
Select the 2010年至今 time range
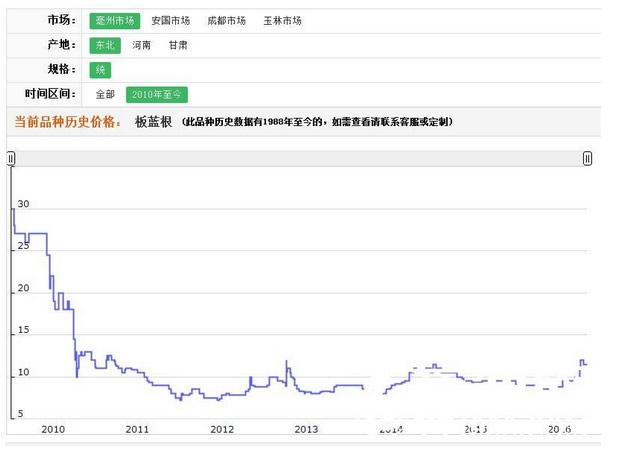pos(156,94)
